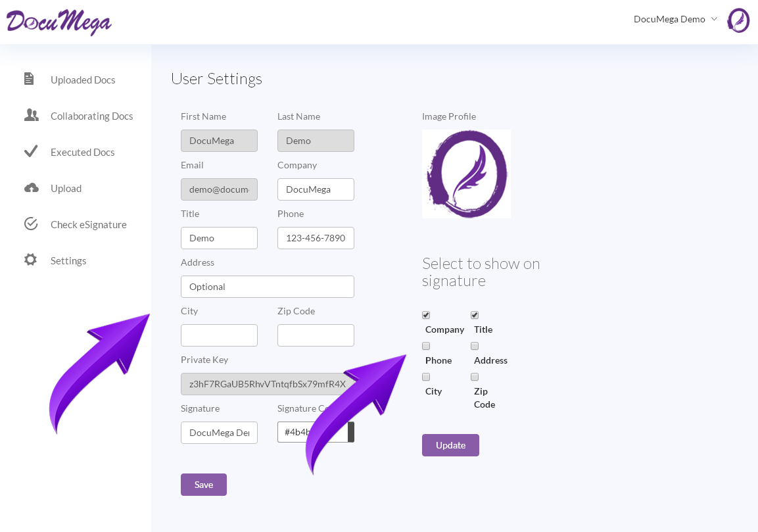Go to Collaborating Docs
This screenshot has width=758, height=532.
[x=92, y=116]
